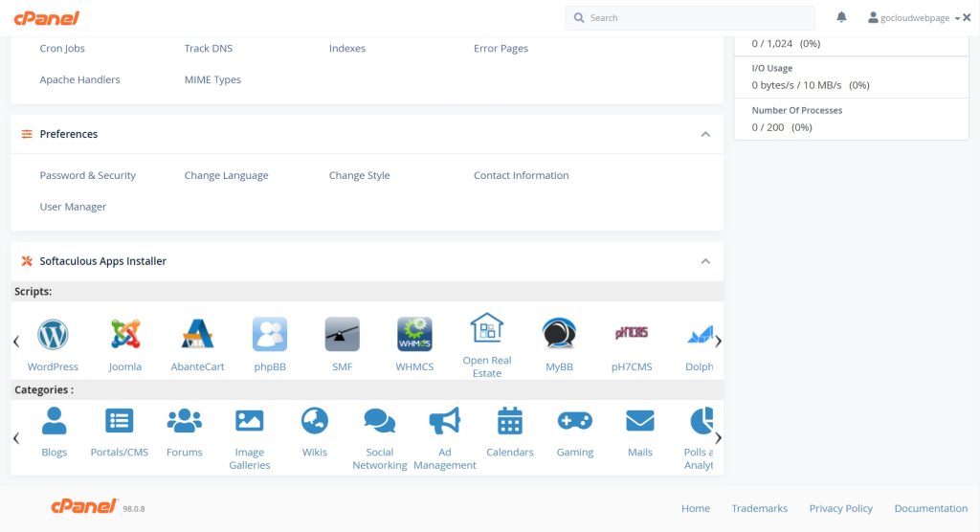980x532 pixels.
Task: Open Cron Jobs
Action: coord(62,48)
